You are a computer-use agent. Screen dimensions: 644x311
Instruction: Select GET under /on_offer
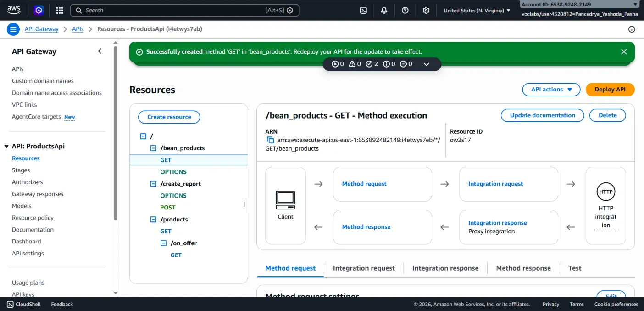[x=176, y=255]
